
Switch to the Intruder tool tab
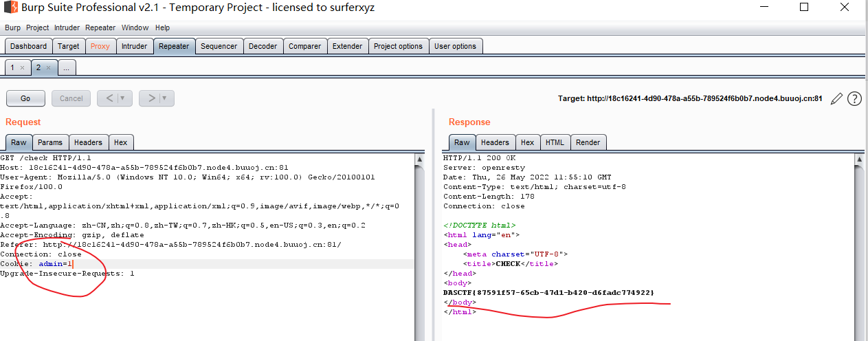(x=135, y=46)
